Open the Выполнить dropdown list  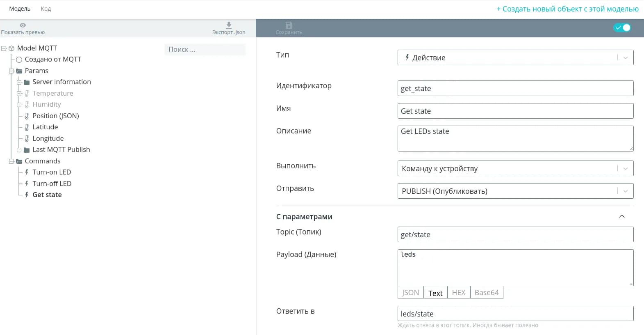coord(515,168)
